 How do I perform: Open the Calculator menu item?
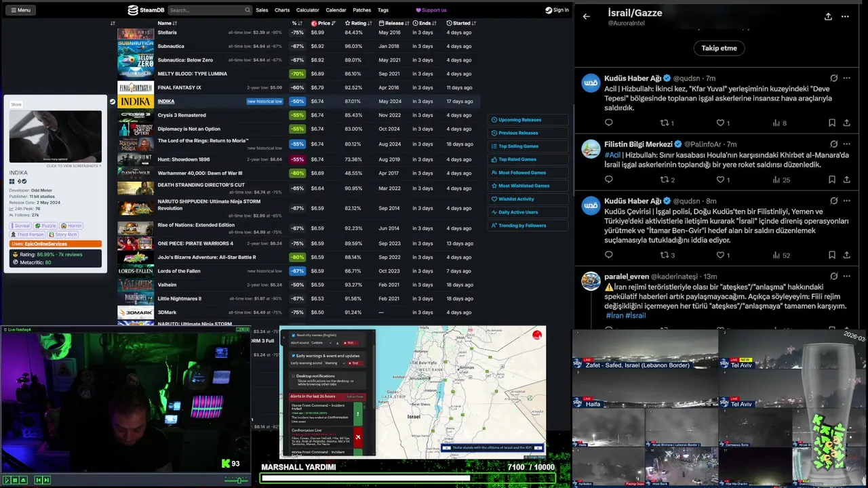[307, 10]
